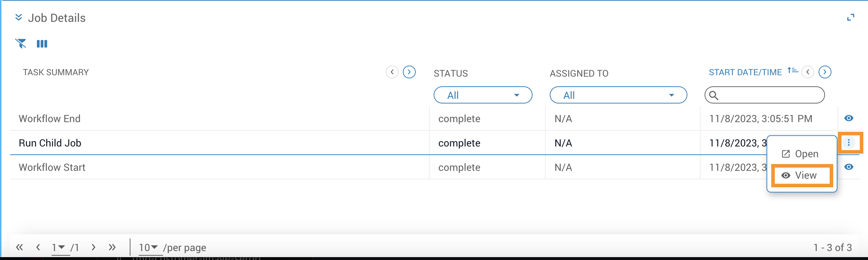Click the three-dot menu for Run Child Job
The height and width of the screenshot is (260, 868).
[848, 143]
